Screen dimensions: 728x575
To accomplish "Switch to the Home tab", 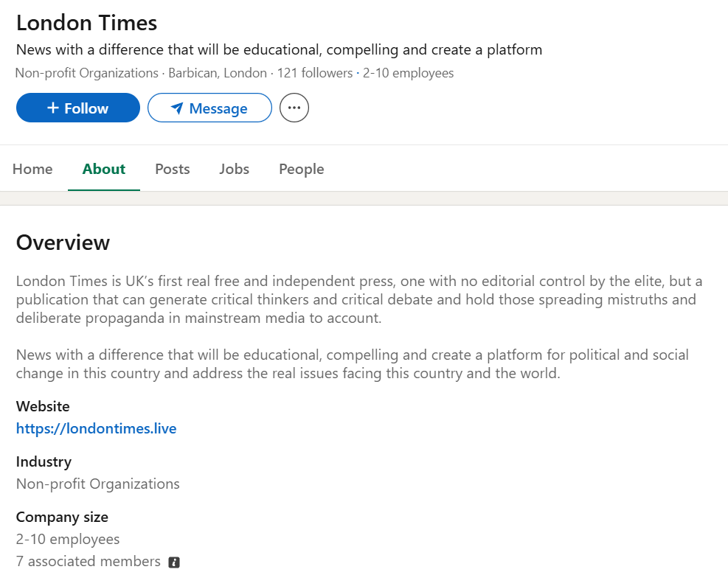I will [x=32, y=169].
